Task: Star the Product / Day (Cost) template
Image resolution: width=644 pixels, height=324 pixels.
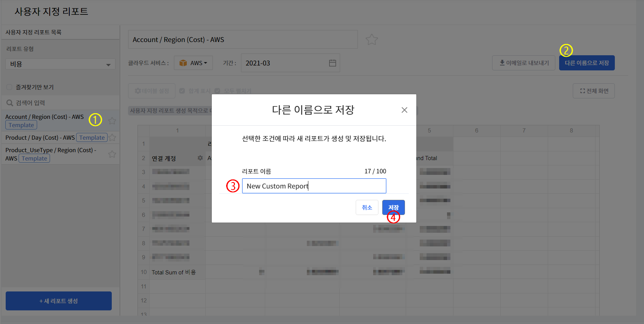Action: (113, 137)
